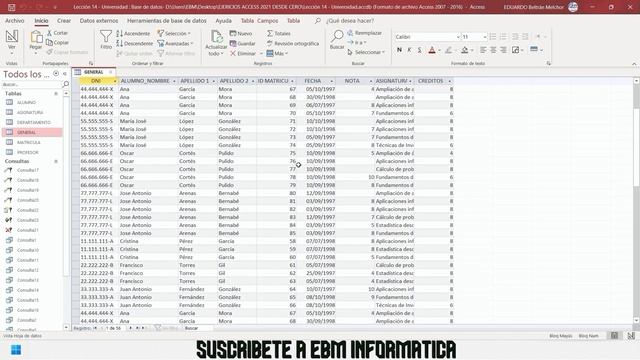Open the Ver view switcher

click(11, 42)
